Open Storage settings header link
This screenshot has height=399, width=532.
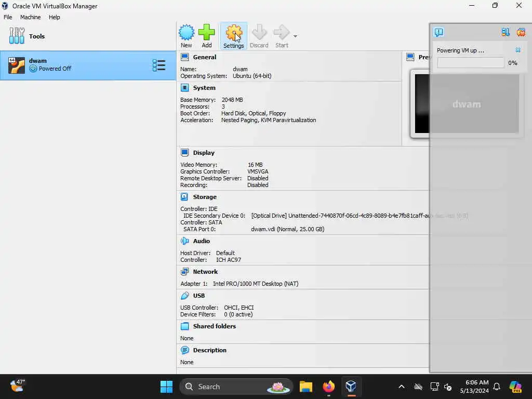click(205, 197)
